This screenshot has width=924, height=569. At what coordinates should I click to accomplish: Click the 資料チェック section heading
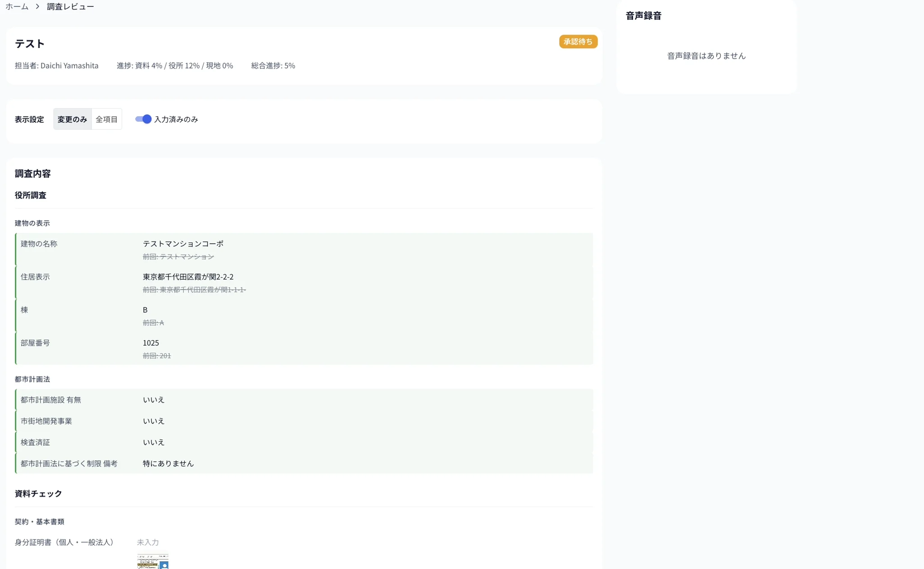[x=38, y=494]
